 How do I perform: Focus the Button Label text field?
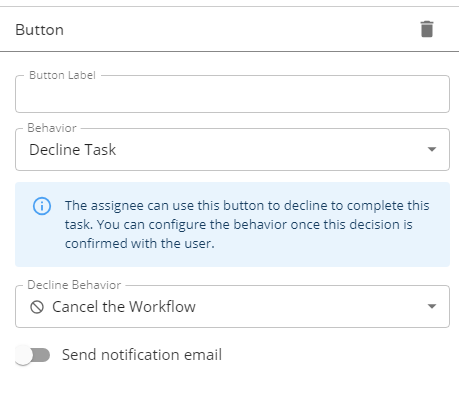coord(232,94)
